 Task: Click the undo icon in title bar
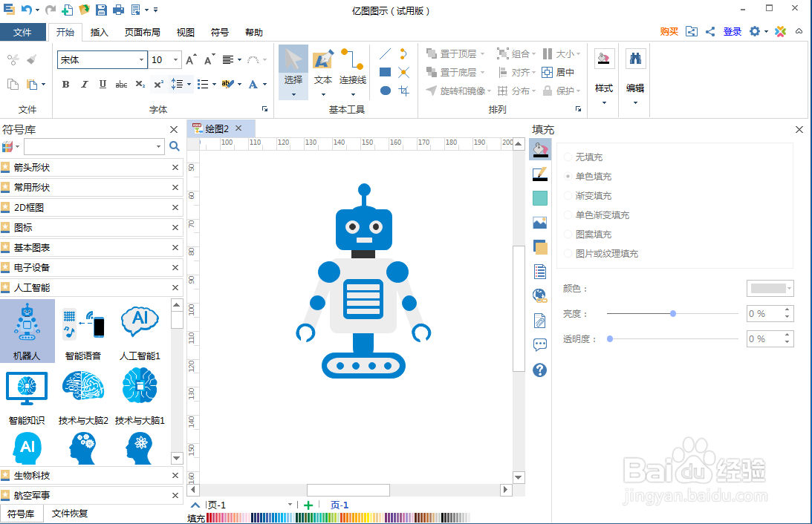tap(27, 10)
